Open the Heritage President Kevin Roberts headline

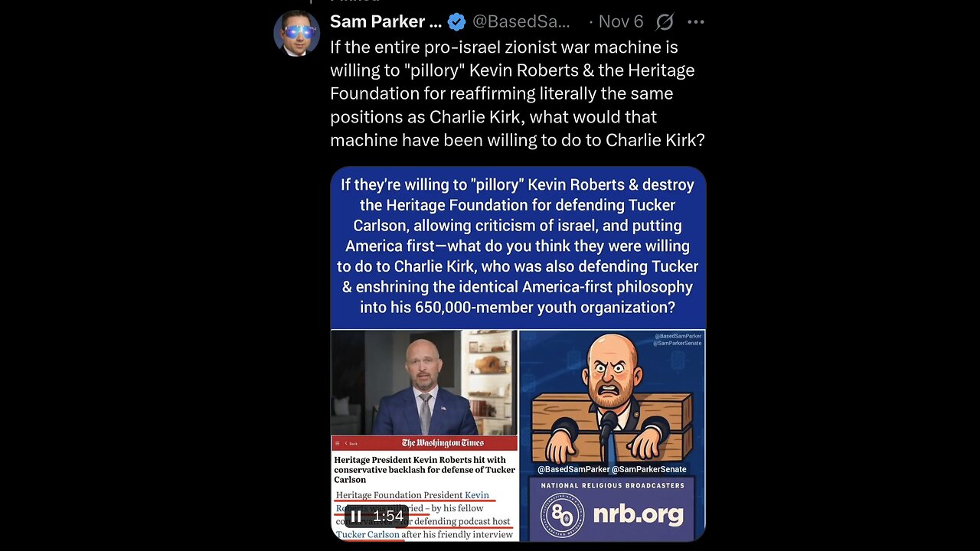pos(424,469)
